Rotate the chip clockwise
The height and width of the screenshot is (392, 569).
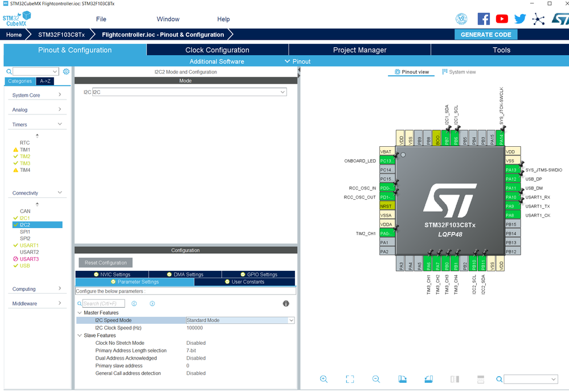click(403, 379)
